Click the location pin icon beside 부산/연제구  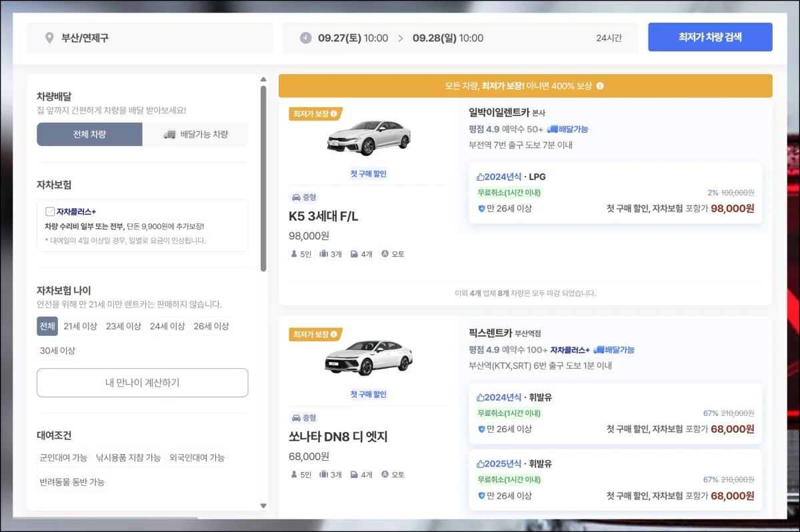click(x=49, y=38)
